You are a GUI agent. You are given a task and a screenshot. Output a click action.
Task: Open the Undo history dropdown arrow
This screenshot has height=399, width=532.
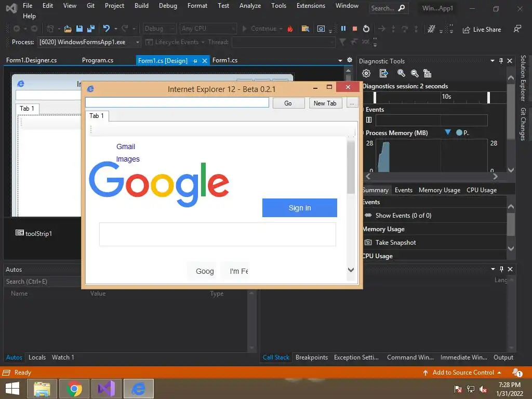(x=116, y=29)
